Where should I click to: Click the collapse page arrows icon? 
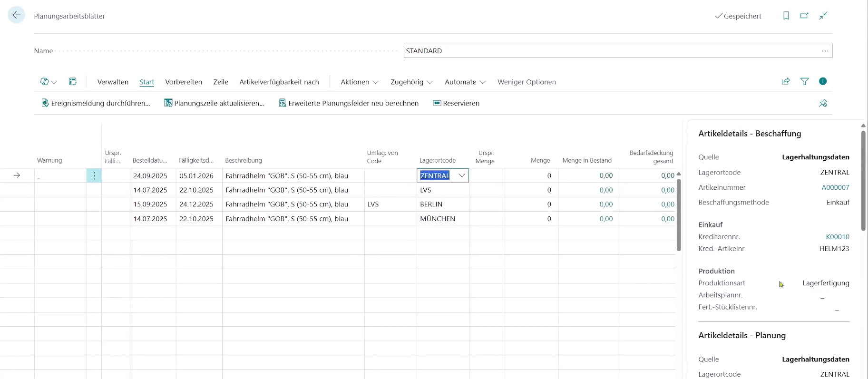(x=823, y=16)
